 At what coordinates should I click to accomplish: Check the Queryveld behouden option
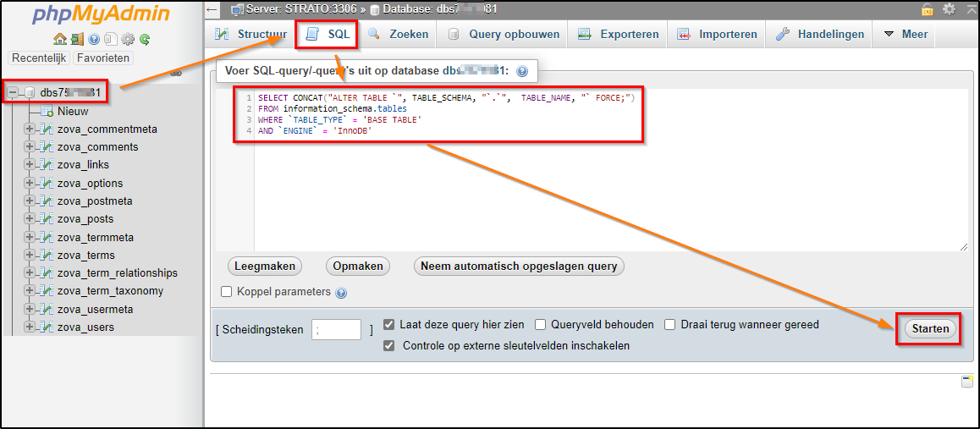pos(541,325)
